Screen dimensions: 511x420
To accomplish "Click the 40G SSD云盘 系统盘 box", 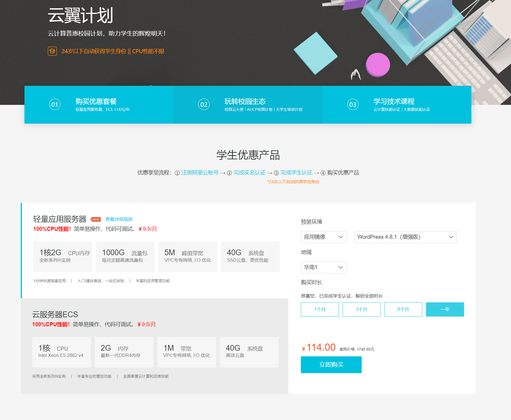I will [250, 257].
